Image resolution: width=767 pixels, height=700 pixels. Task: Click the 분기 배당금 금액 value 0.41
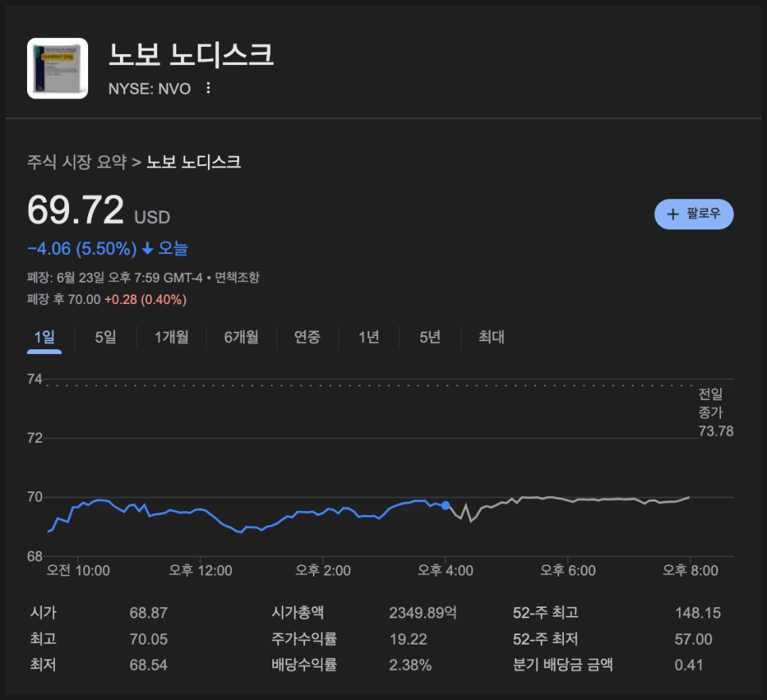click(688, 665)
